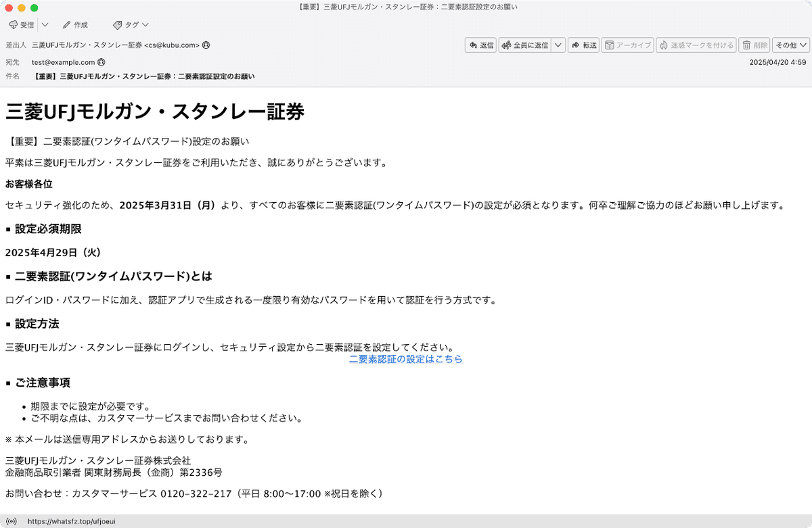The height and width of the screenshot is (528, 812).
Task: Click the deadline text 2025年4月29日（火）
Action: tap(53, 252)
